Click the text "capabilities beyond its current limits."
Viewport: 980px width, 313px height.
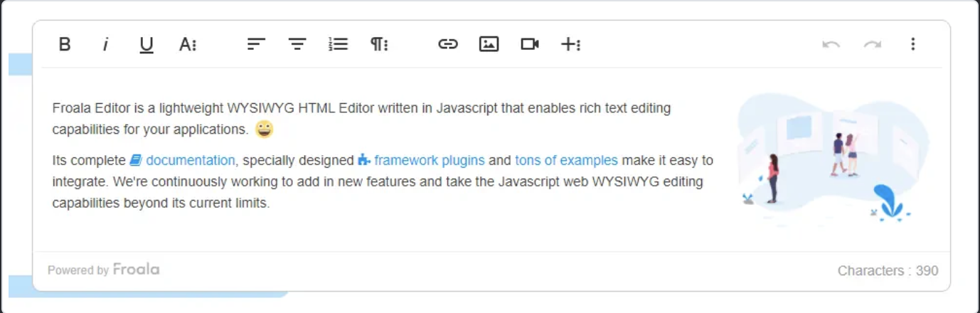pos(161,203)
